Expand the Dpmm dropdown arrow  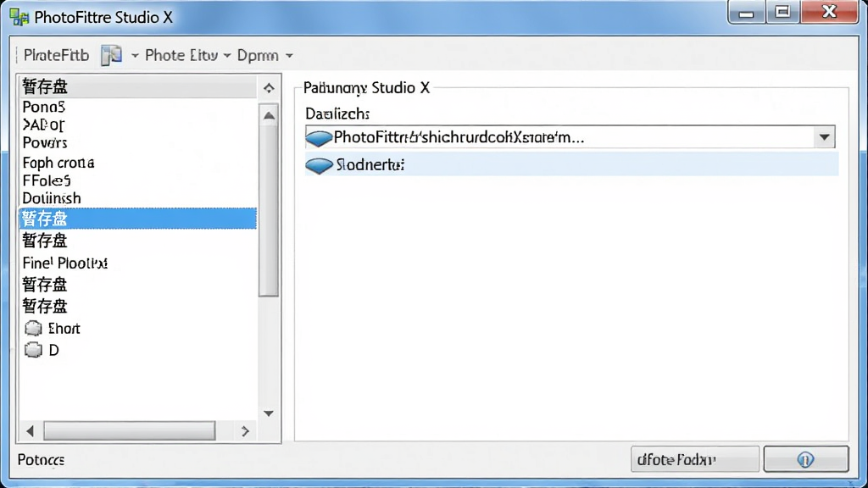(x=289, y=56)
